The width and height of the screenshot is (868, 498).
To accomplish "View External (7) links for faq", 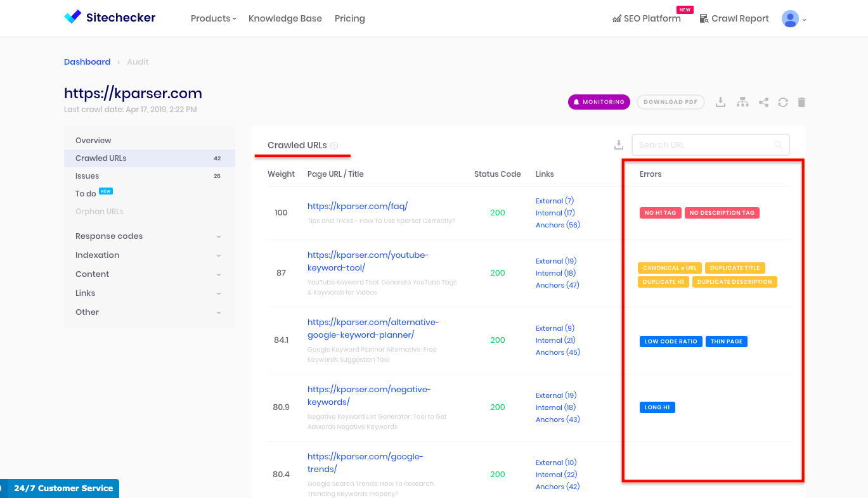I will [555, 201].
